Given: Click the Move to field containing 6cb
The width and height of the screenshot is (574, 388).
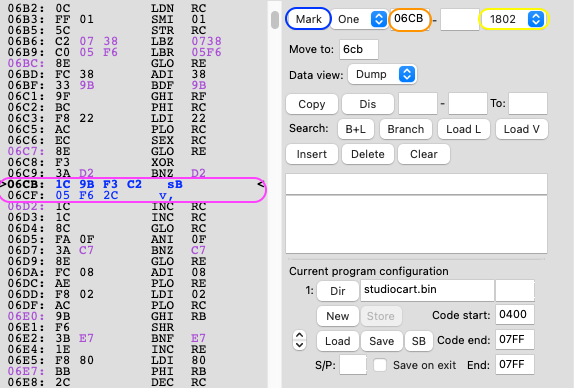Looking at the screenshot, I should point(359,49).
